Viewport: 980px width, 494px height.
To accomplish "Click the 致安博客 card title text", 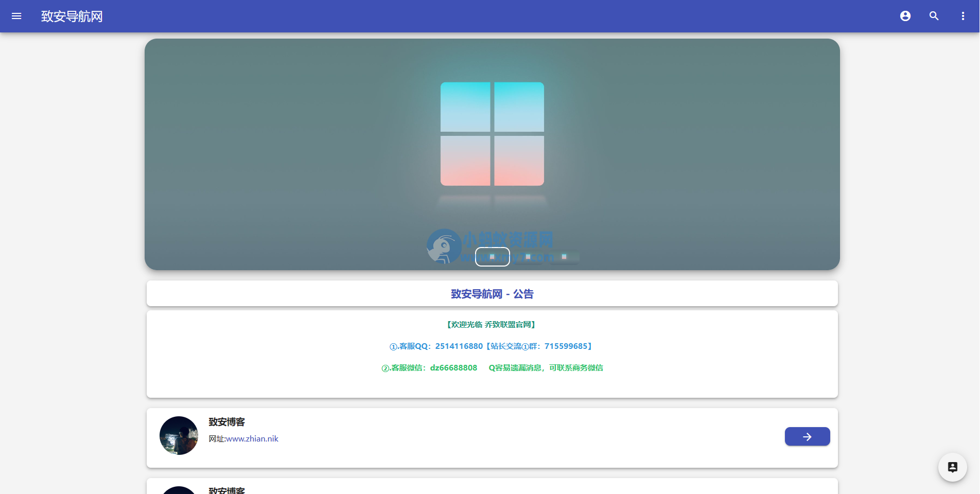I will click(x=226, y=422).
